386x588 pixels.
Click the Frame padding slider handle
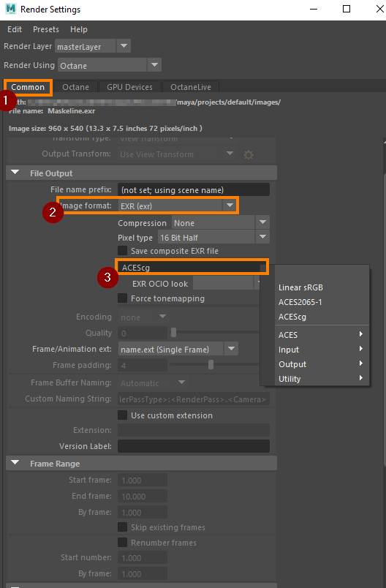211,364
